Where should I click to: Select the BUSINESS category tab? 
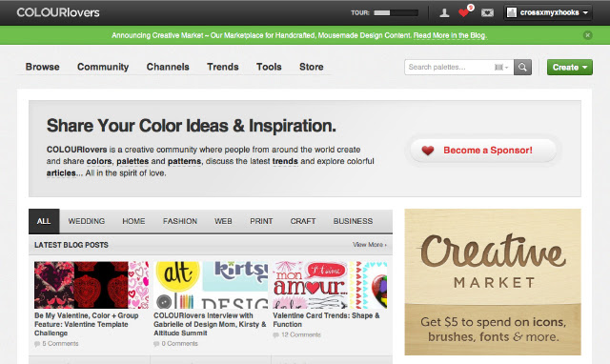353,221
